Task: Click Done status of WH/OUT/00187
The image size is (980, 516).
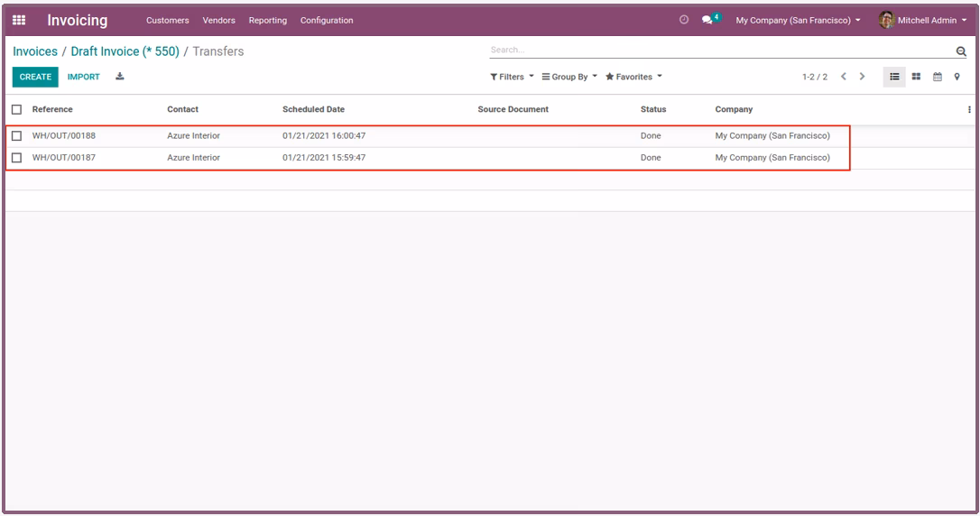Action: coord(651,158)
